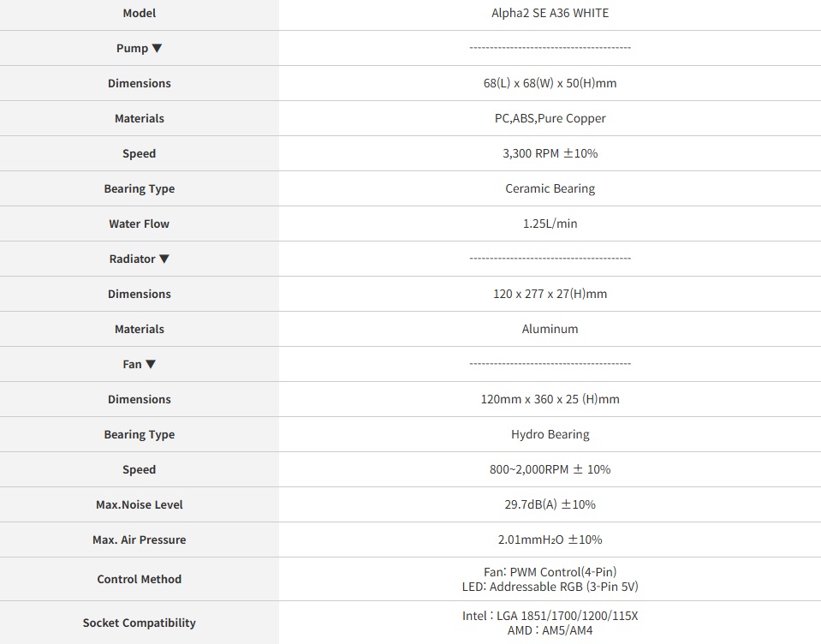
Task: Click the 68(L) x 68(W) x 50(H)mm value
Action: pos(550,84)
